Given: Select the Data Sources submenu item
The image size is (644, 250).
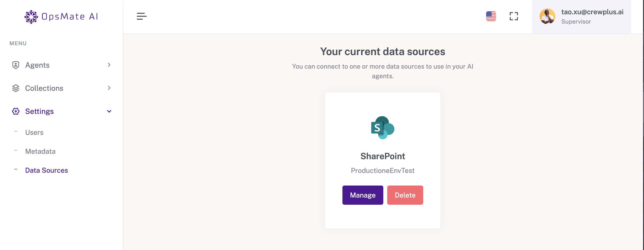Looking at the screenshot, I should click(47, 170).
